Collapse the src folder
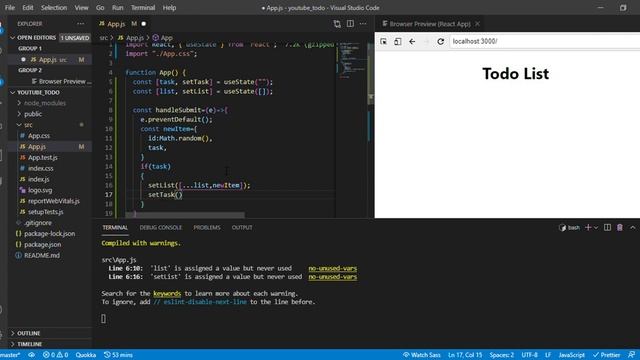Image resolution: width=640 pixels, height=360 pixels. tap(50, 124)
